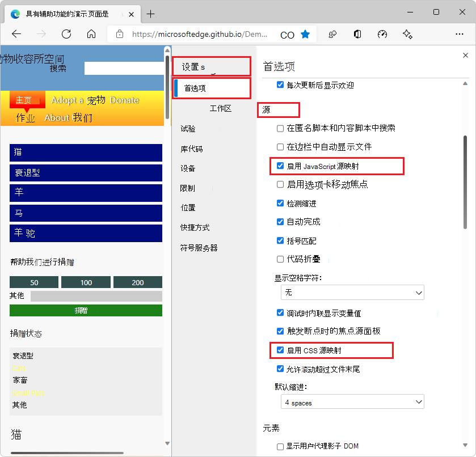Toggle 括号匹配 checkbox

coord(280,240)
